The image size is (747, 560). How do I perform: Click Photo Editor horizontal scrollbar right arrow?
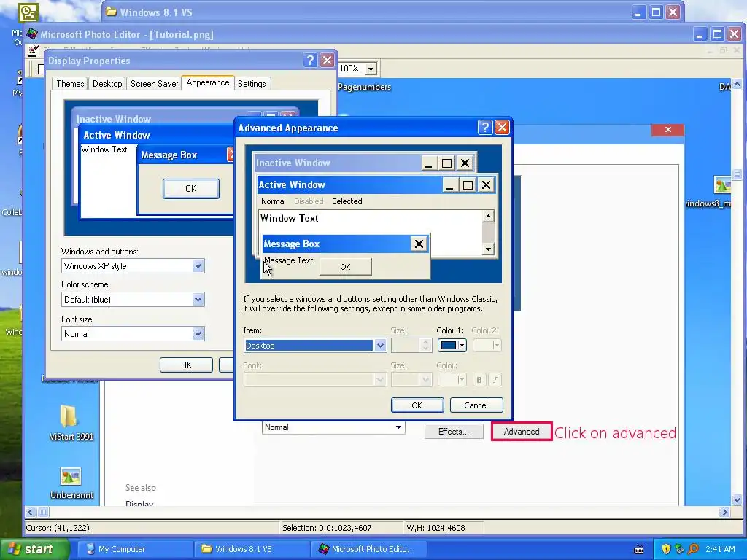point(724,513)
